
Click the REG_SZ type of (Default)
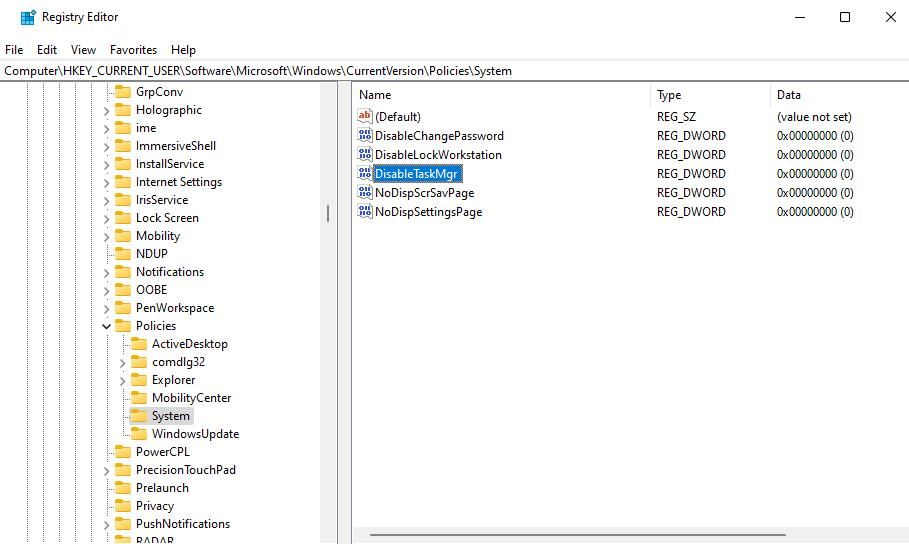tap(676, 117)
